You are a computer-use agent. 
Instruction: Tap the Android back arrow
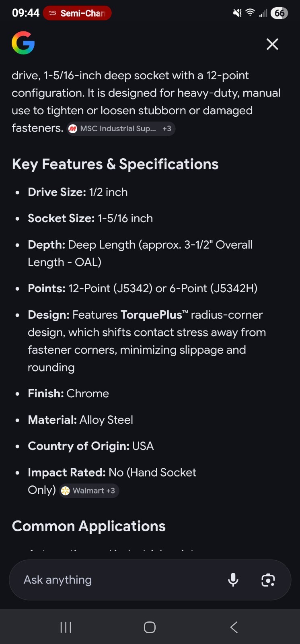coord(234,627)
